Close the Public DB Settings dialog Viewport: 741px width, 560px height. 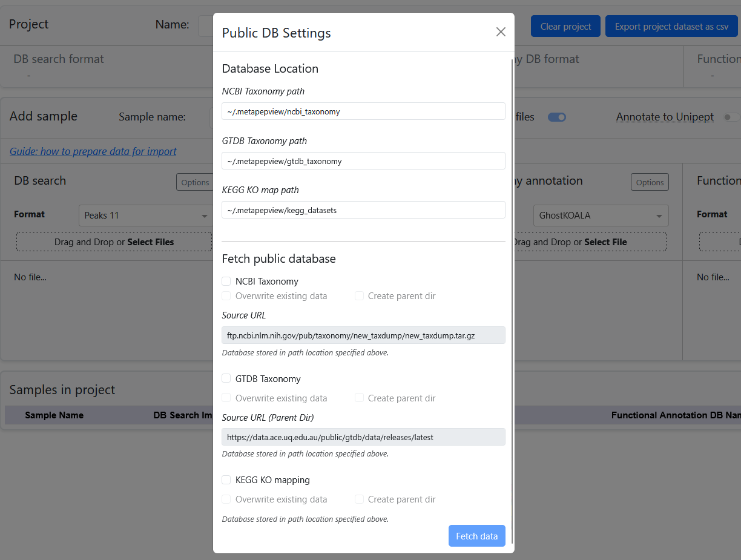point(501,32)
